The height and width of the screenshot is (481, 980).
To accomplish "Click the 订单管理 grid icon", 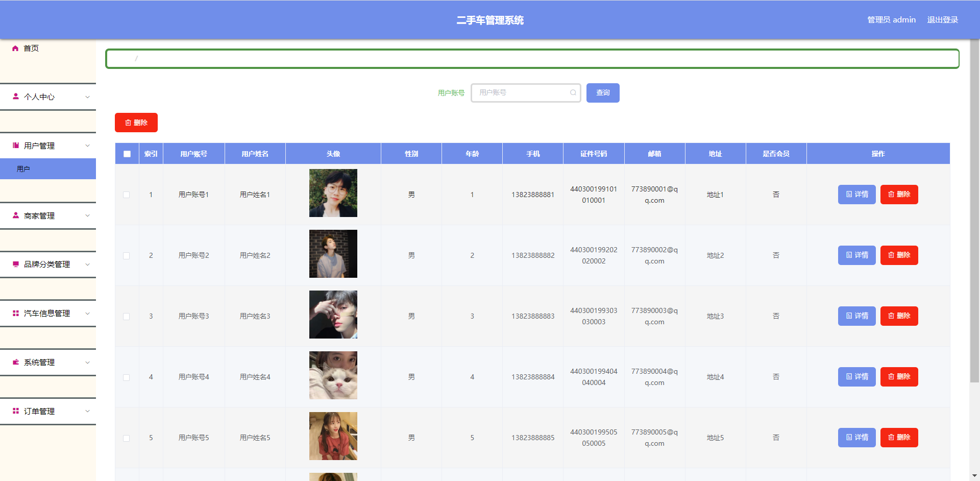I will coord(16,411).
